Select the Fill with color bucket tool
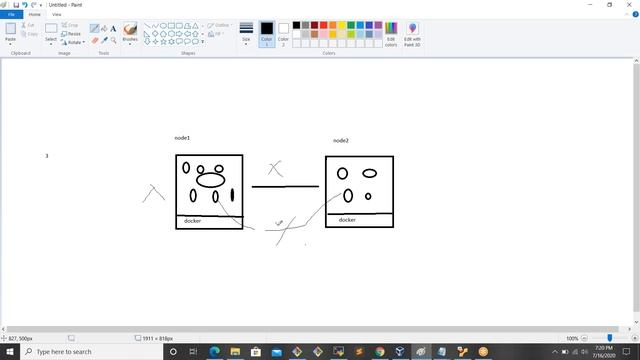This screenshot has height=360, width=640. 104,28
